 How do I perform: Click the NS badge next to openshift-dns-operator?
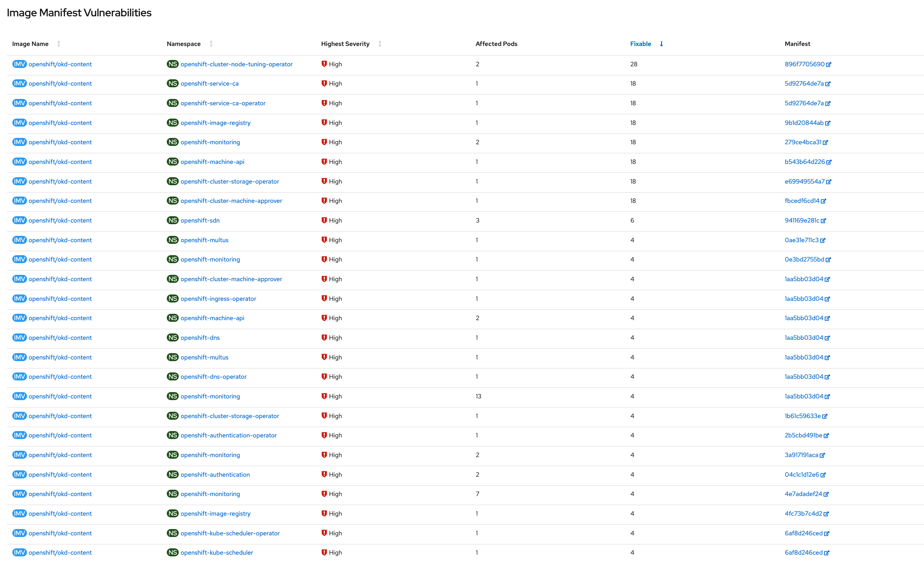(x=172, y=376)
